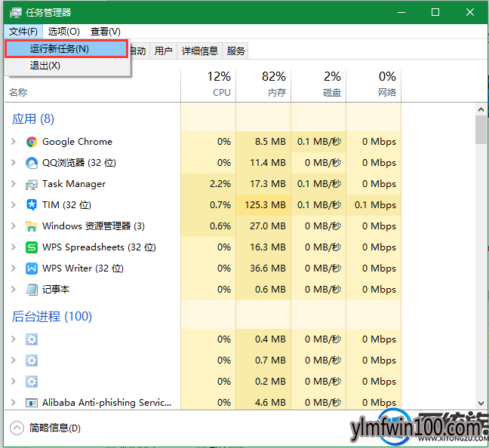Click the WPS Writer blue icon

(x=32, y=268)
